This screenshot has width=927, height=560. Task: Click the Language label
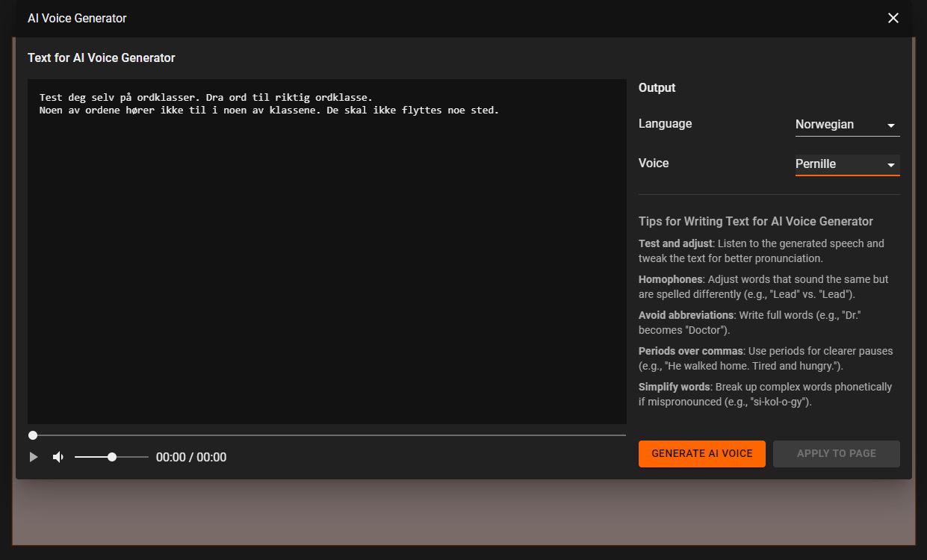(x=665, y=124)
